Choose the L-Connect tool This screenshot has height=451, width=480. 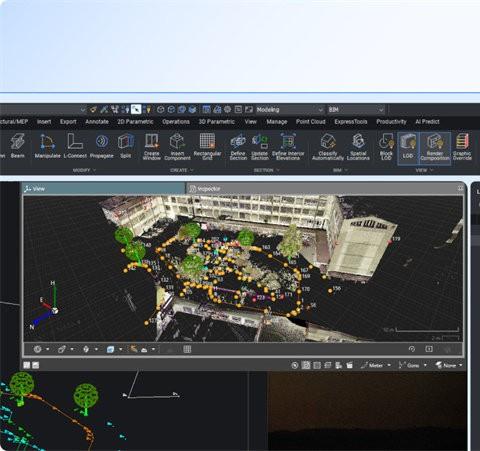tap(75, 146)
